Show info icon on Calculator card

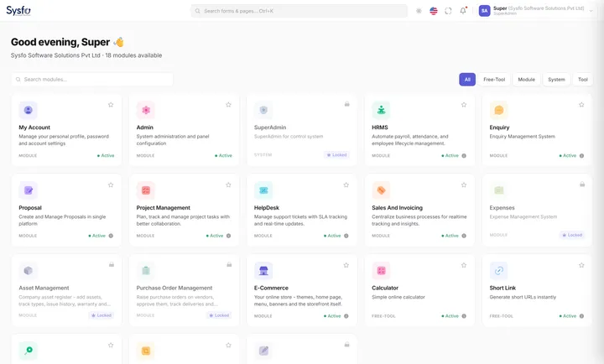click(x=464, y=316)
